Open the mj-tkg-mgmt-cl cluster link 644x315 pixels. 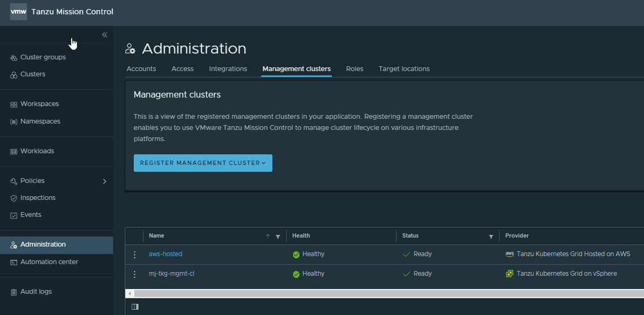click(x=171, y=274)
